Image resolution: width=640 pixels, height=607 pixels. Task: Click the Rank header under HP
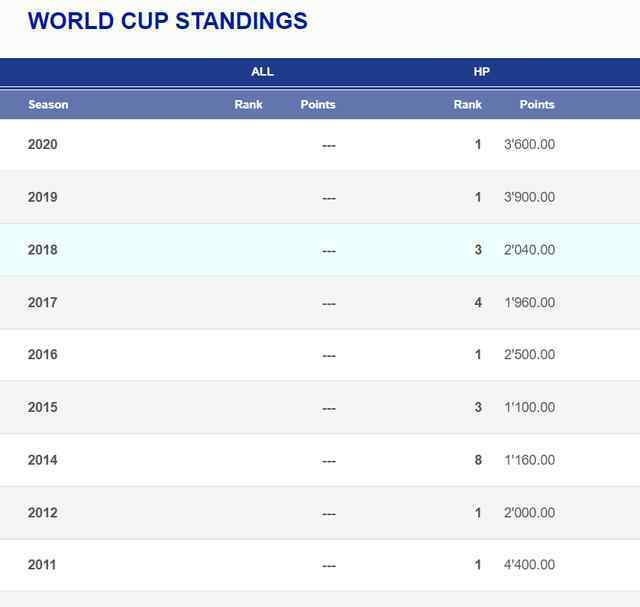pos(468,105)
